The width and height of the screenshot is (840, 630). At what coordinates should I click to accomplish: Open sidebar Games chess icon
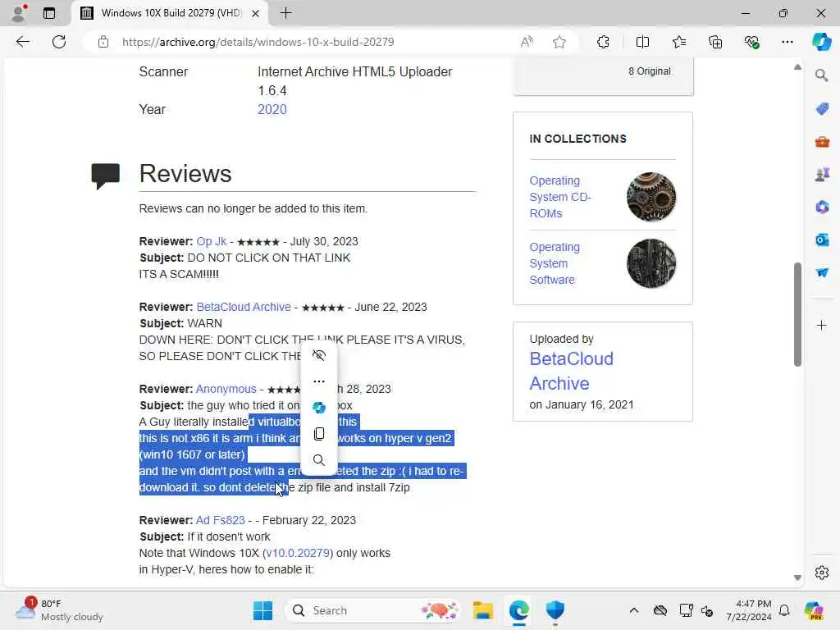click(x=822, y=174)
